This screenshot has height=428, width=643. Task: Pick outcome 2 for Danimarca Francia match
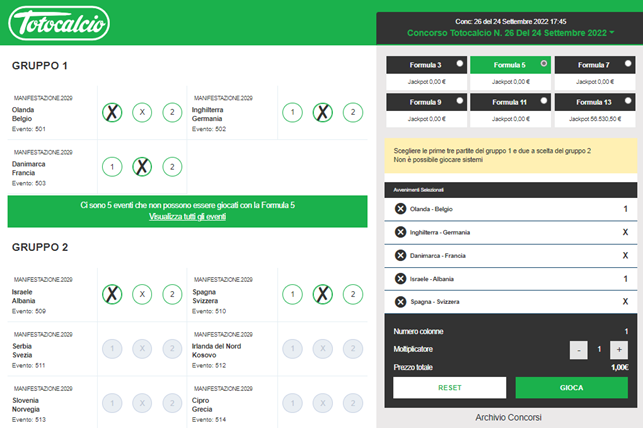[172, 167]
